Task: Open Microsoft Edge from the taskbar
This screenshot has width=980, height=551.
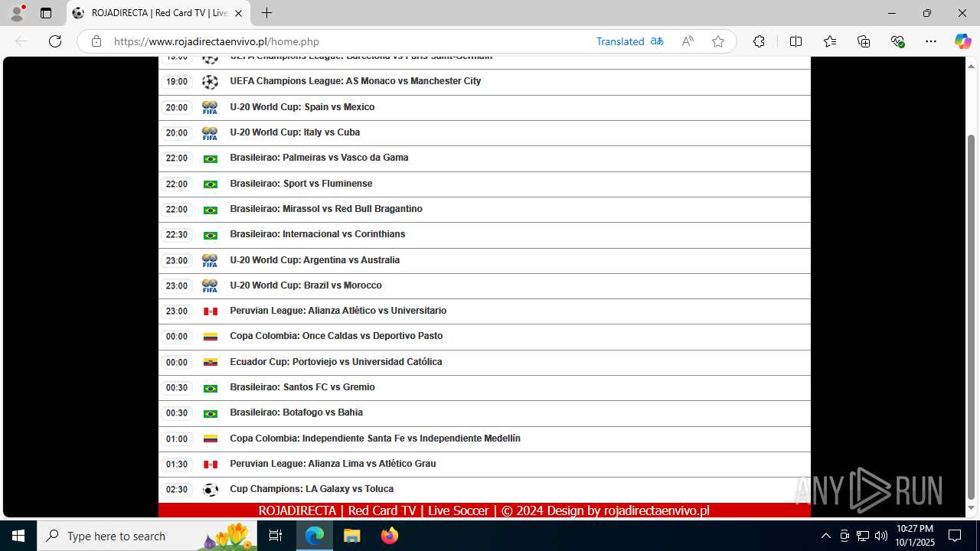Action: coord(315,536)
